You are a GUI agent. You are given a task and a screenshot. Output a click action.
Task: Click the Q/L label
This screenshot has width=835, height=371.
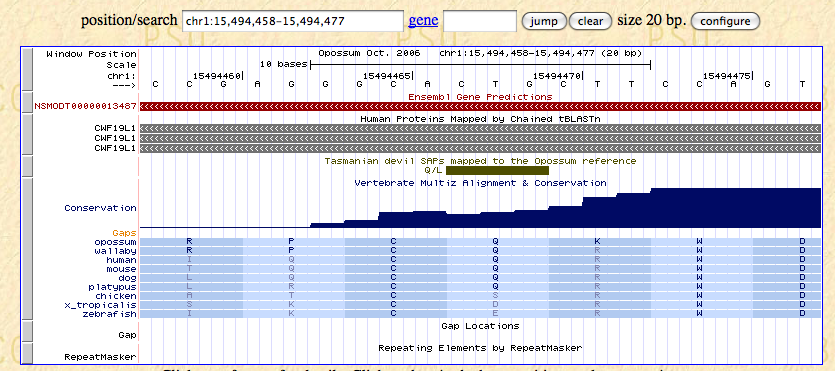coord(433,170)
